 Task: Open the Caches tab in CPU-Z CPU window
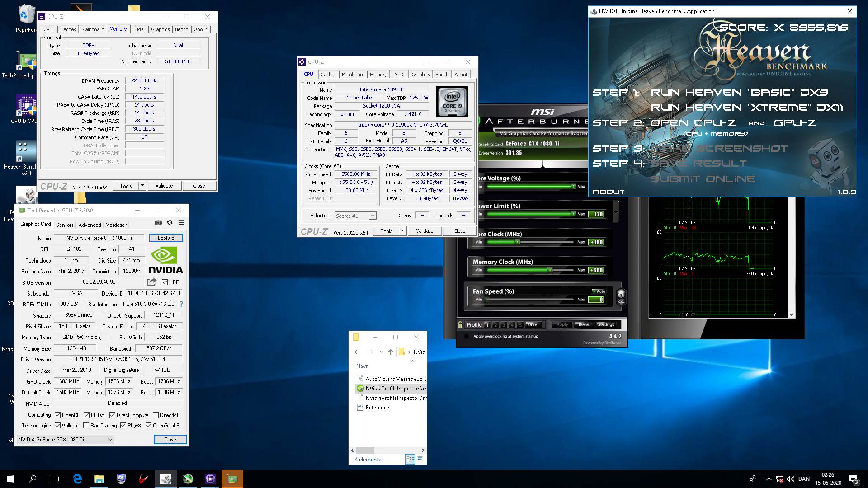click(x=329, y=75)
